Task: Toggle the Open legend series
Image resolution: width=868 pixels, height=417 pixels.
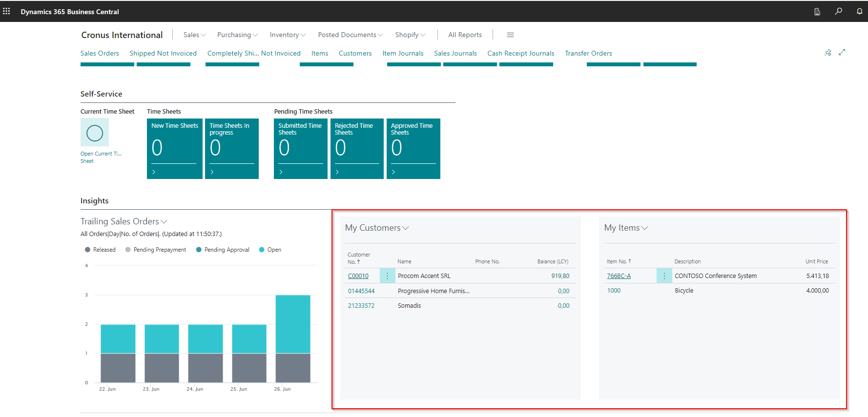Action: 270,250
